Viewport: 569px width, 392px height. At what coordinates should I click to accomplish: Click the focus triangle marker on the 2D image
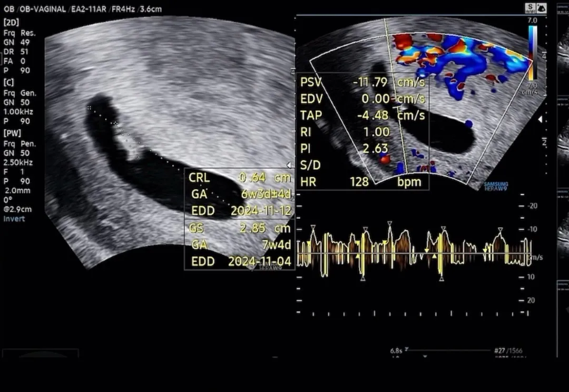[x=289, y=165]
